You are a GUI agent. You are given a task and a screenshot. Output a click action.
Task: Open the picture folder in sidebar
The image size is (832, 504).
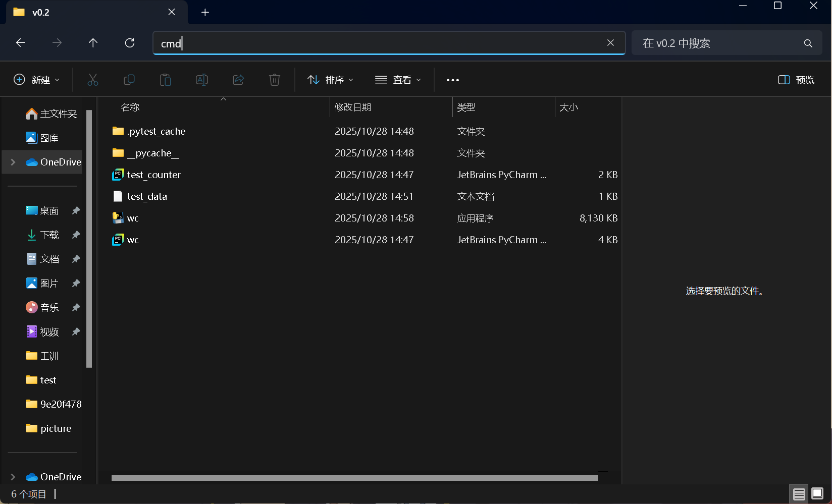coord(48,428)
